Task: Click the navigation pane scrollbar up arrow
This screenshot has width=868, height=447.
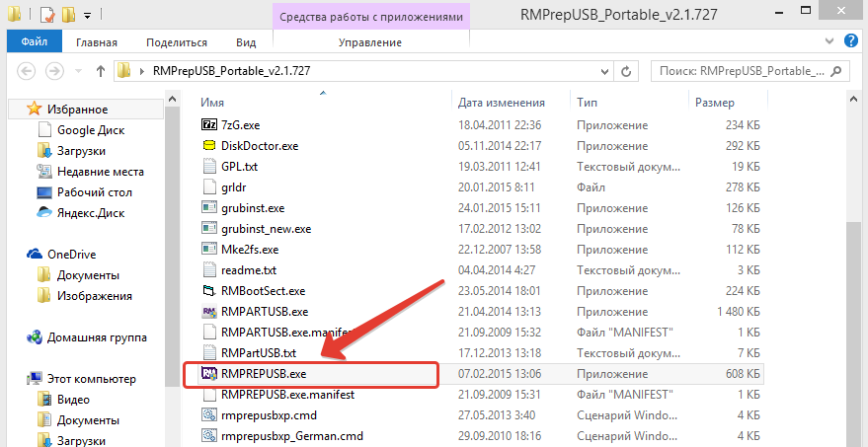Action: pyautogui.click(x=172, y=100)
